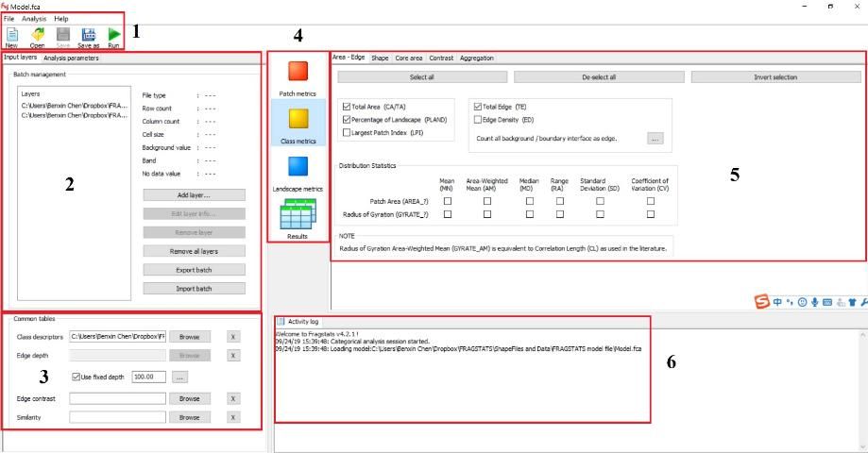The image size is (868, 453).
Task: Uncheck the Total Area (CA/TA) checkbox
Action: pos(348,108)
